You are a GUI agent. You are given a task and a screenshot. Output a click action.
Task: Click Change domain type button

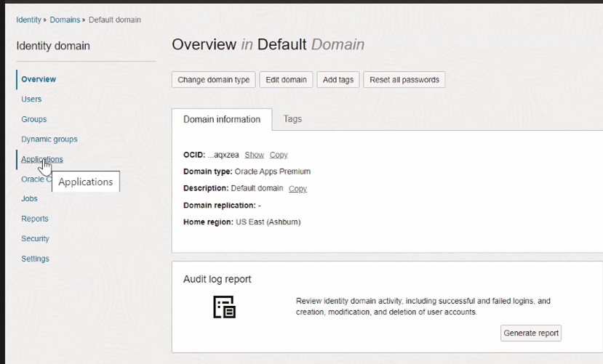tap(213, 80)
